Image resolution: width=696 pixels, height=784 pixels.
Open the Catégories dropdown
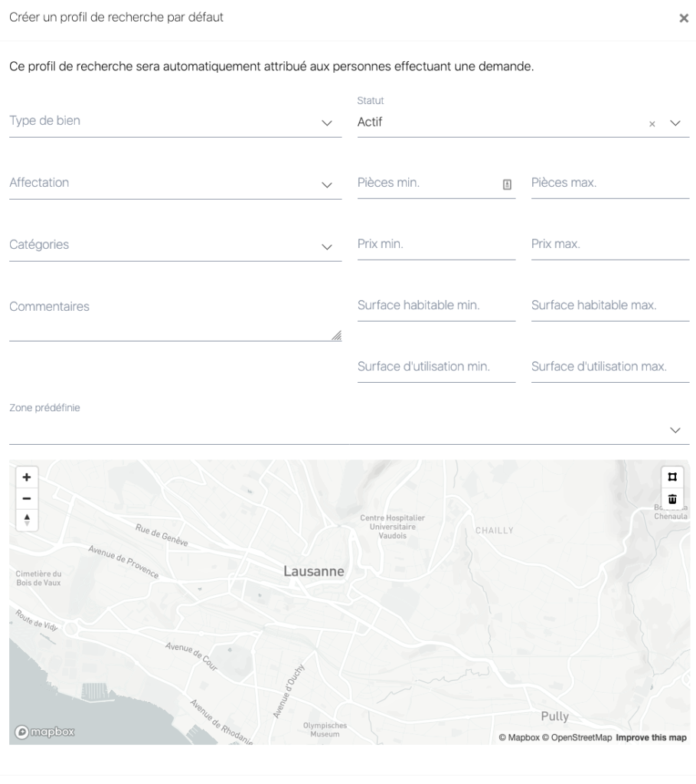[x=328, y=246]
